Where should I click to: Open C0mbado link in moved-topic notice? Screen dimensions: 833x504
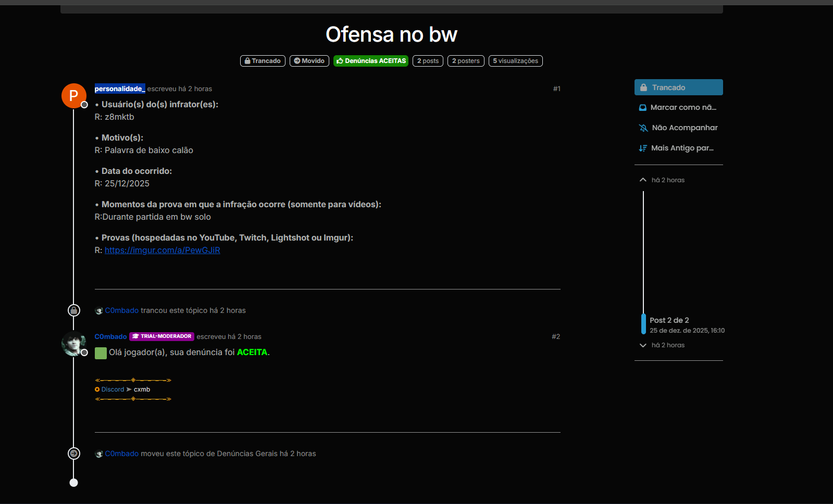point(122,453)
